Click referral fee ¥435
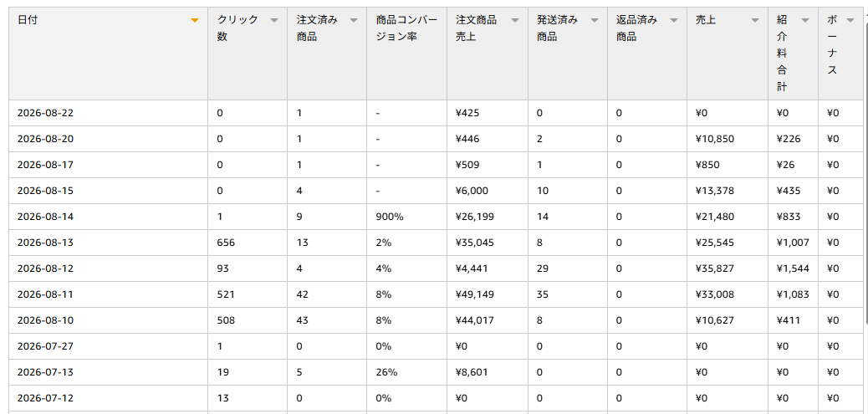The height and width of the screenshot is (414, 868). click(x=789, y=191)
